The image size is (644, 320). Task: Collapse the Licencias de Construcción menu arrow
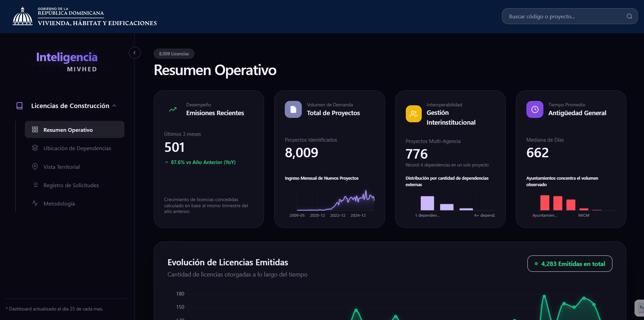114,106
